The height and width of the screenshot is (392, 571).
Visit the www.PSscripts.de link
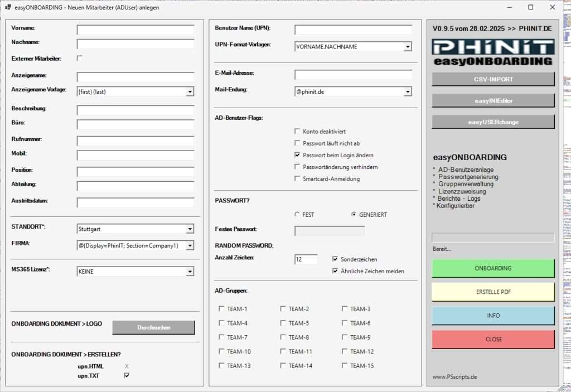point(455,376)
